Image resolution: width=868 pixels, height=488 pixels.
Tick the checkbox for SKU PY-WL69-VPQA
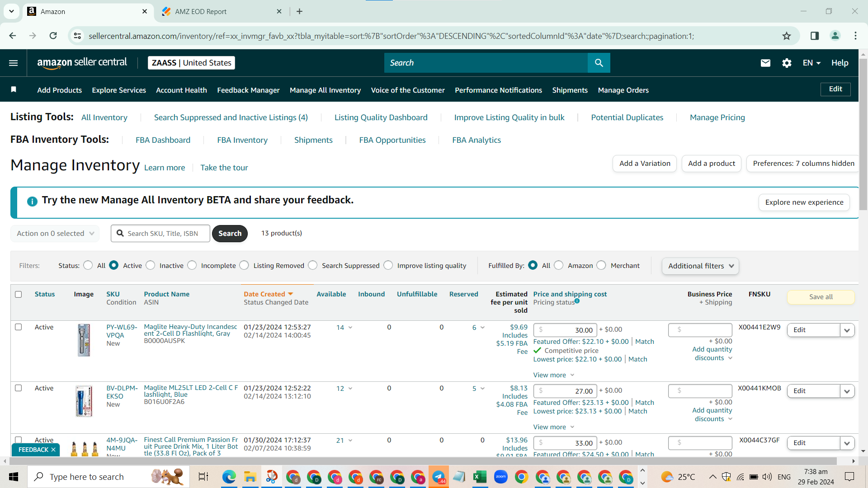[19, 327]
